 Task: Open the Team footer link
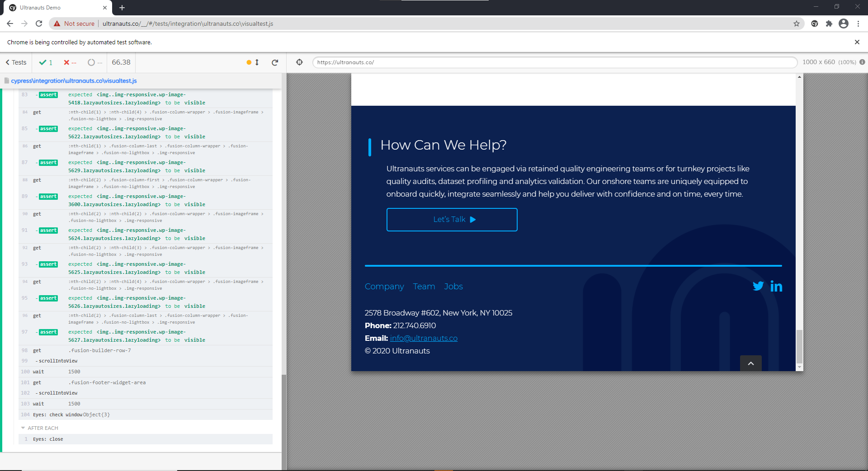point(424,287)
